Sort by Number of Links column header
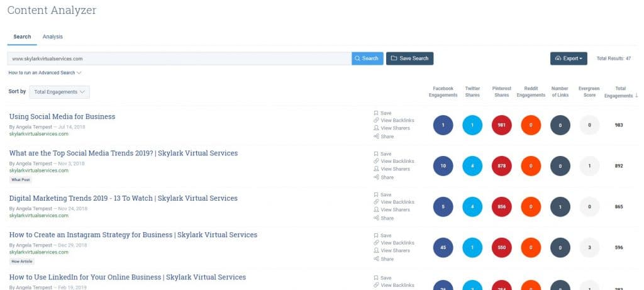The height and width of the screenshot is (290, 644). coord(560,92)
